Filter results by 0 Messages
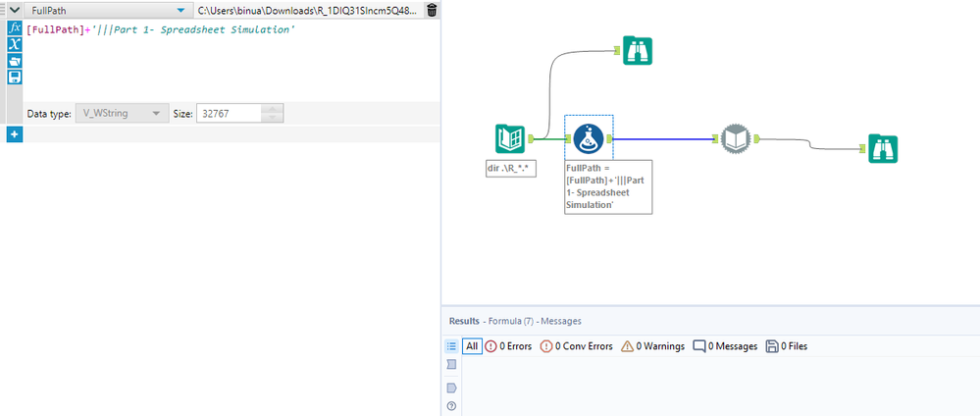This screenshot has width=980, height=416. (x=725, y=346)
